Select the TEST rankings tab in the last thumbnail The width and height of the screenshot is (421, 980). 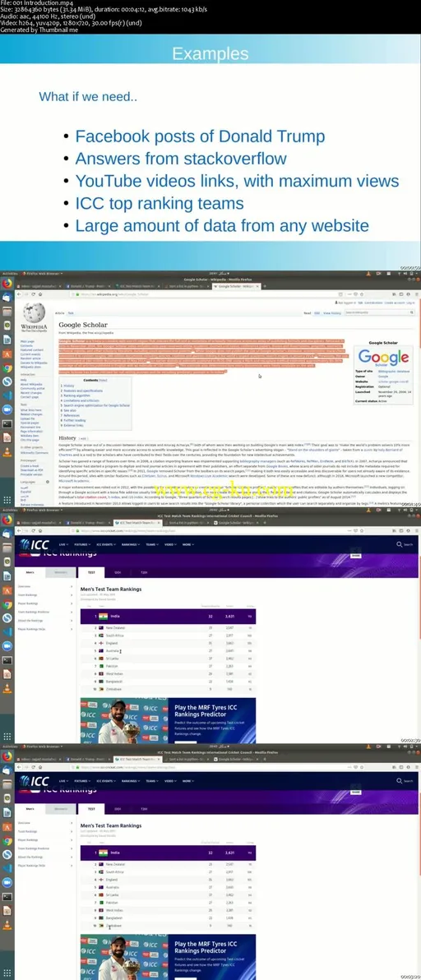click(91, 809)
